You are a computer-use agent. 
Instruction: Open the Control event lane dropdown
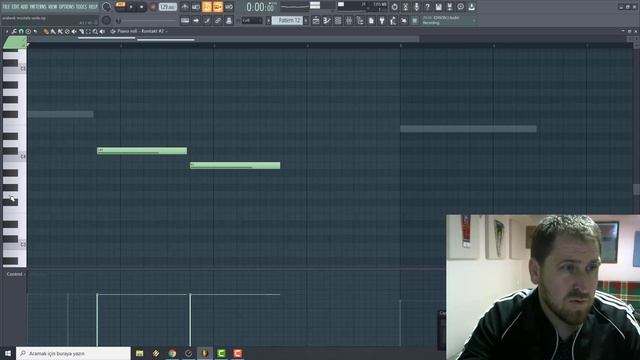pos(16,274)
